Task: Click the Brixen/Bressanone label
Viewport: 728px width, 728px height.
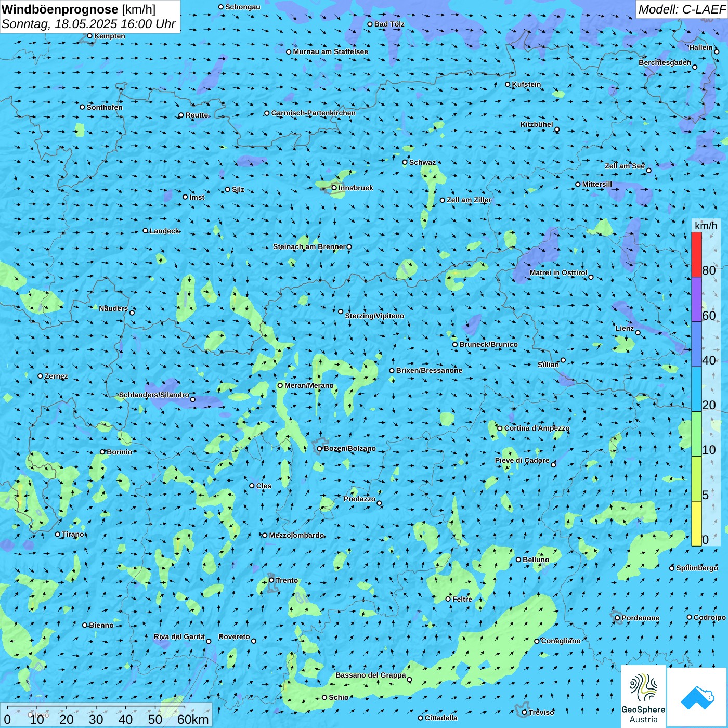Action: [430, 370]
